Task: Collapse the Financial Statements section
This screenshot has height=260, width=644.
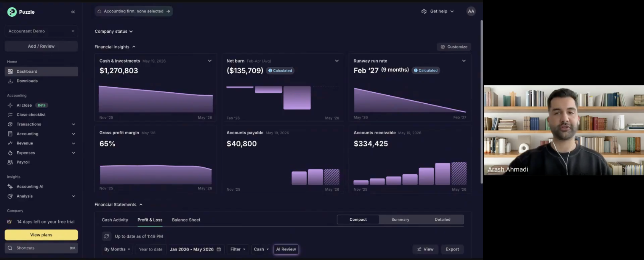Action: pos(119,205)
